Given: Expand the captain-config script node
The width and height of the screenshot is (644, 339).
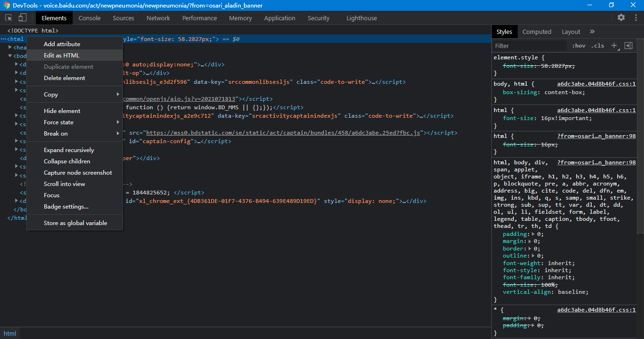Looking at the screenshot, I should coord(17,141).
